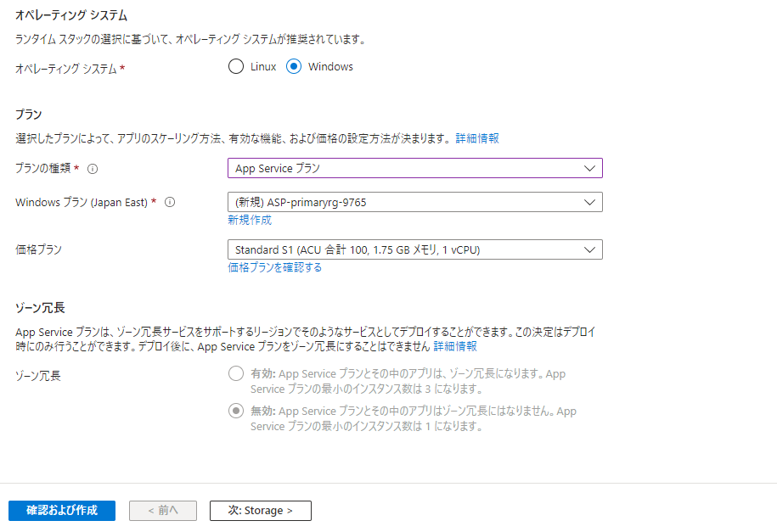Select the Windows operating system radio button
Image resolution: width=777 pixels, height=532 pixels.
294,66
